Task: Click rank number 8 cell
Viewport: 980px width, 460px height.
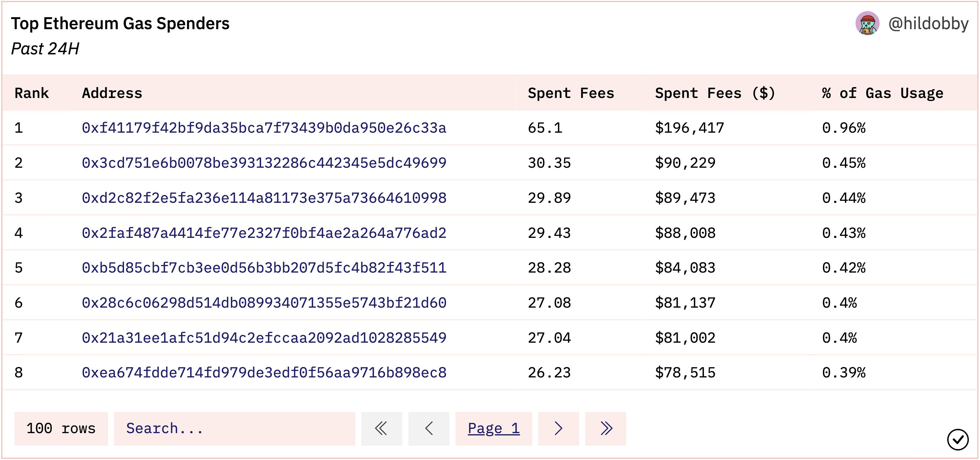Action: pos(19,373)
